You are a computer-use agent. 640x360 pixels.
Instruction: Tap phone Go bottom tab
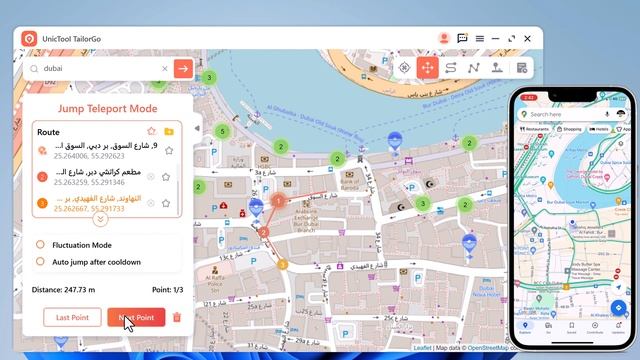pyautogui.click(x=548, y=328)
